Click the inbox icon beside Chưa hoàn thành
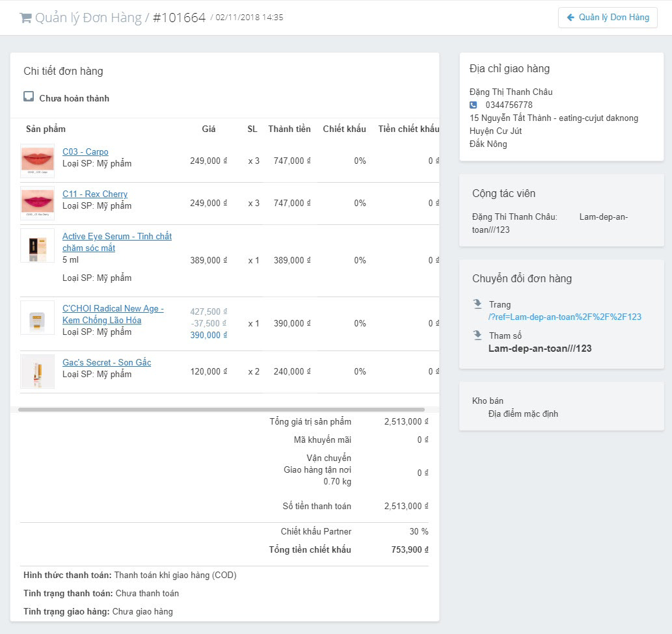672x634 pixels. [29, 97]
